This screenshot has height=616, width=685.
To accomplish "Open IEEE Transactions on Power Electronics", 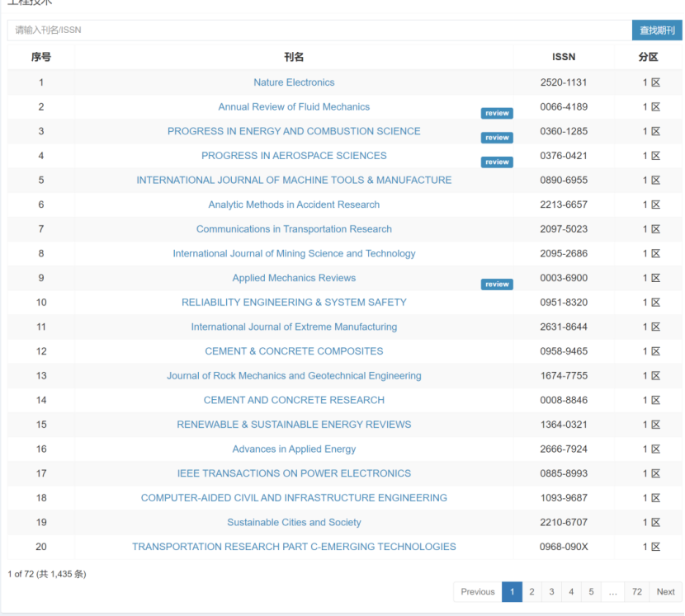I will click(294, 473).
